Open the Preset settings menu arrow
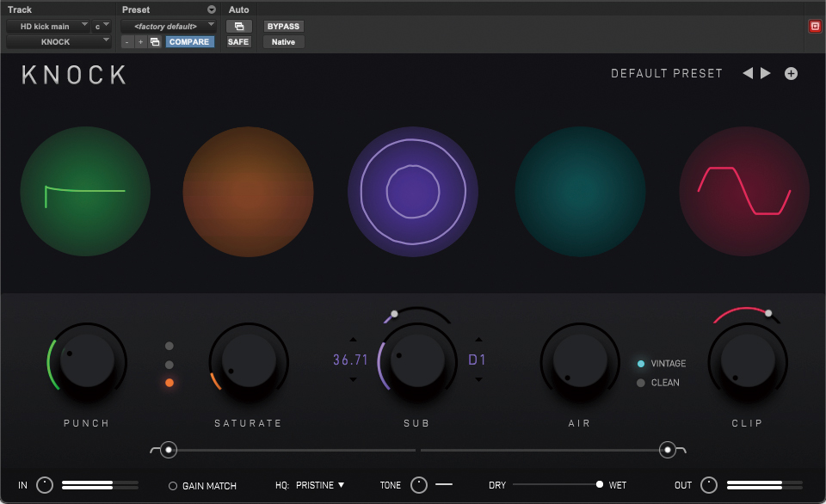Viewport: 826px width, 504px height. pos(212,9)
